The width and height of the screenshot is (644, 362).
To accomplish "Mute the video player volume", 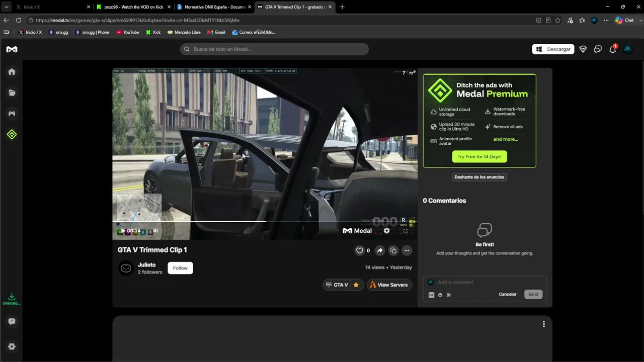I will (155, 231).
